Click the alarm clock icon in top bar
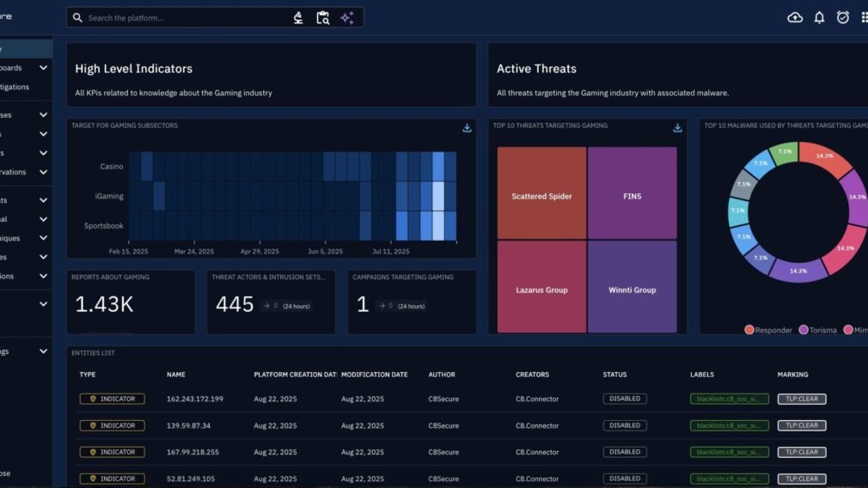The height and width of the screenshot is (488, 868). click(842, 17)
